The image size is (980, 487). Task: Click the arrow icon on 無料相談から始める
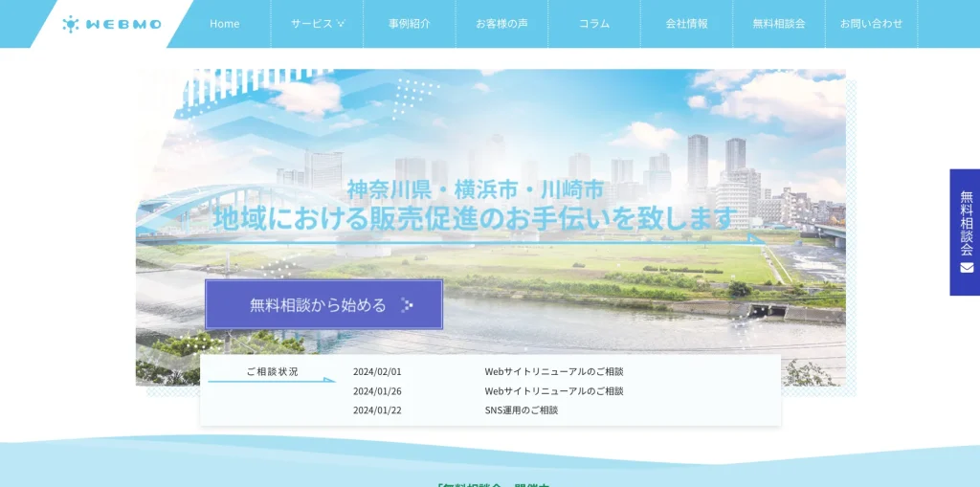point(408,305)
